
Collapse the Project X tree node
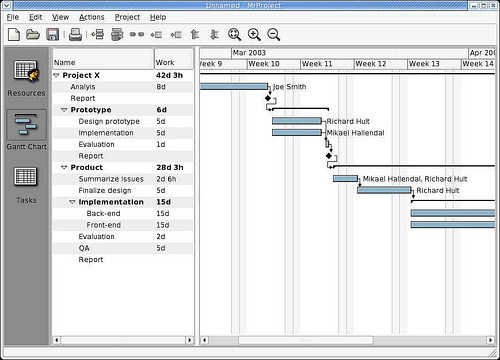pyautogui.click(x=56, y=75)
